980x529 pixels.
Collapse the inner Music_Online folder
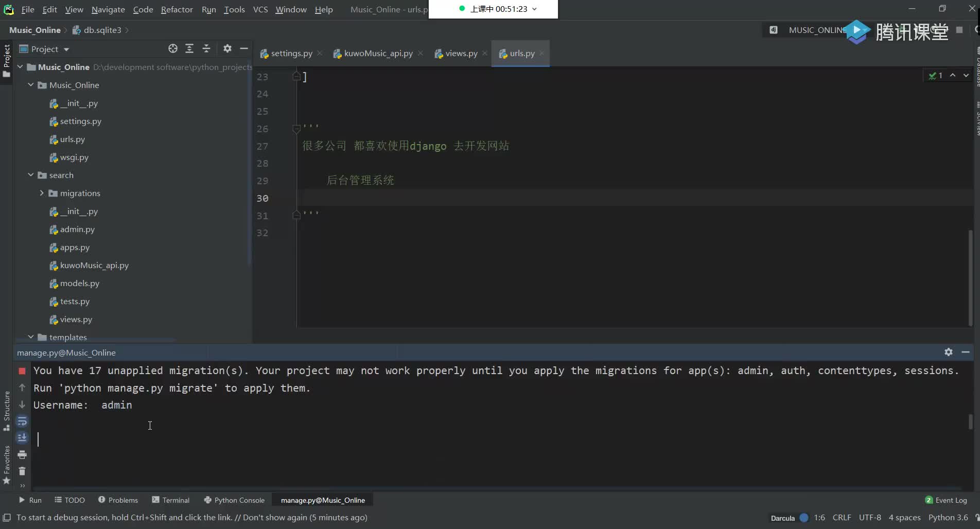tap(31, 85)
